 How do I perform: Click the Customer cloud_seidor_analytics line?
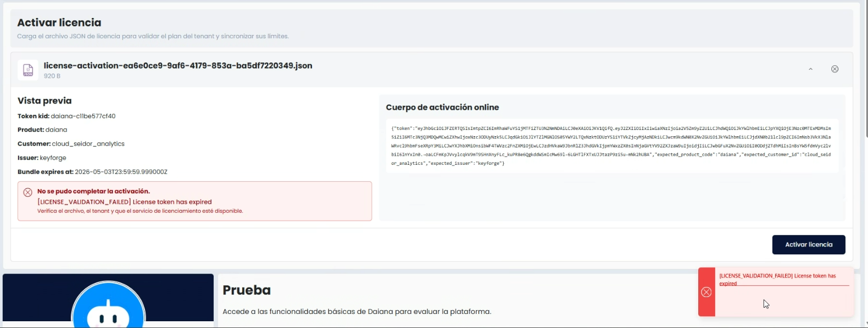point(71,144)
